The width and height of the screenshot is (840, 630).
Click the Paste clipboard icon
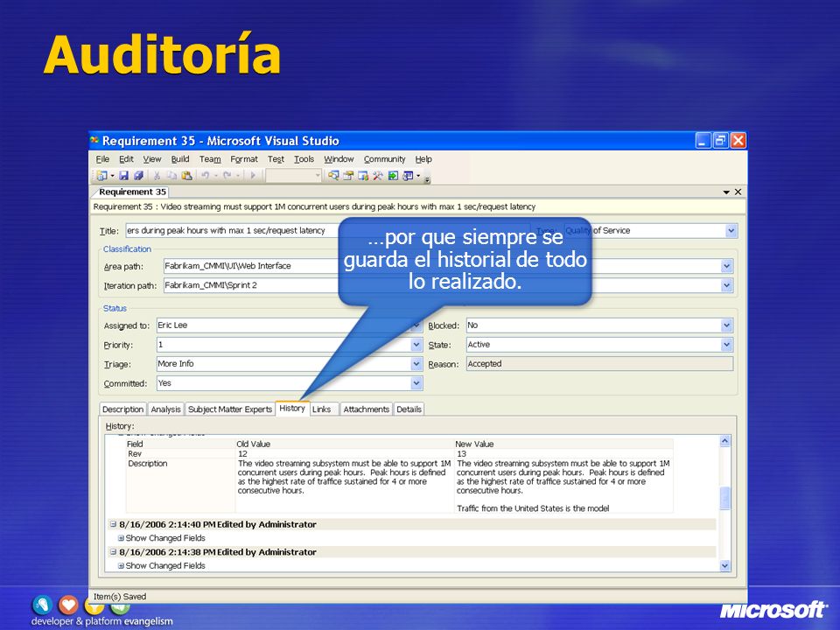pyautogui.click(x=187, y=175)
